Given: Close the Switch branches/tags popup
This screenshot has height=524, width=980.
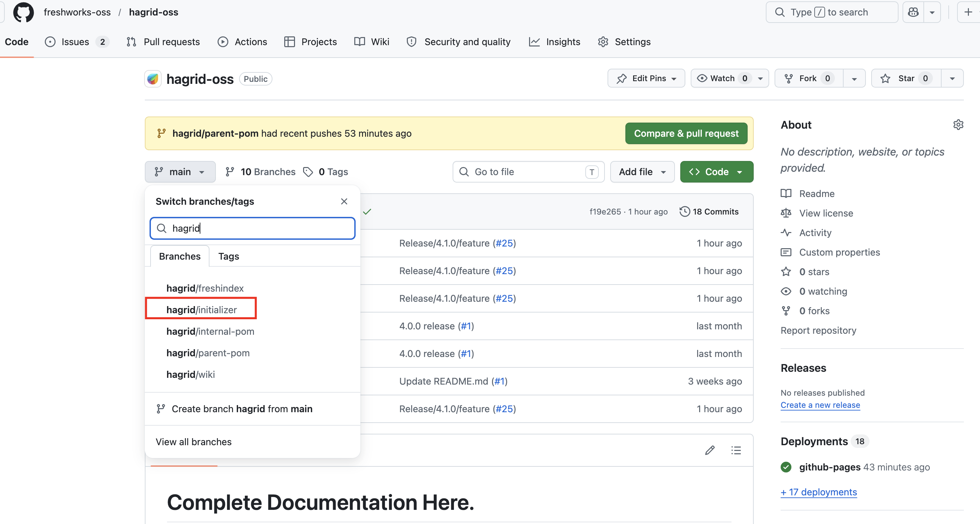Looking at the screenshot, I should pyautogui.click(x=344, y=202).
